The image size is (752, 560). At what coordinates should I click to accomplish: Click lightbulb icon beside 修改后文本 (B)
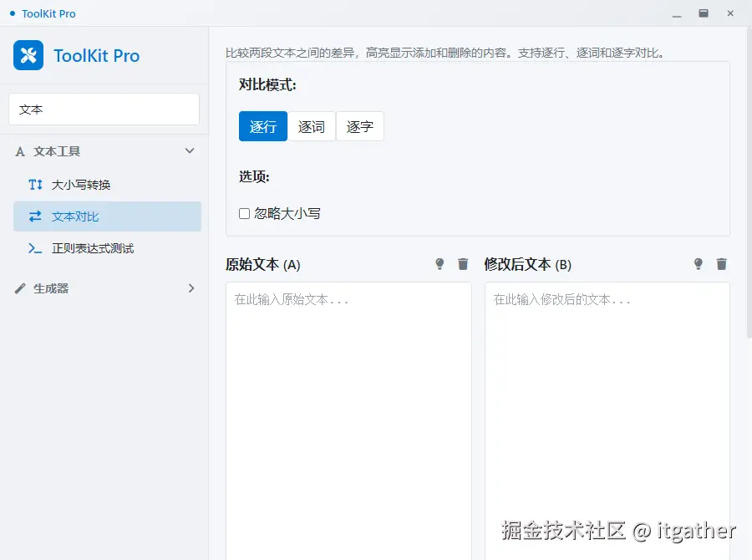pos(699,264)
